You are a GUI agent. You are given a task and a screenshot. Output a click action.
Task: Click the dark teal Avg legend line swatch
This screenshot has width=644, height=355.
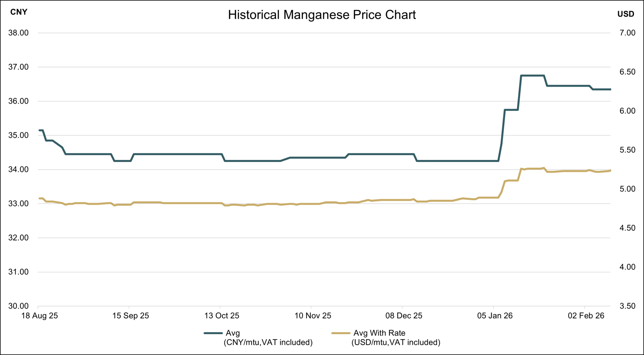[x=213, y=333]
